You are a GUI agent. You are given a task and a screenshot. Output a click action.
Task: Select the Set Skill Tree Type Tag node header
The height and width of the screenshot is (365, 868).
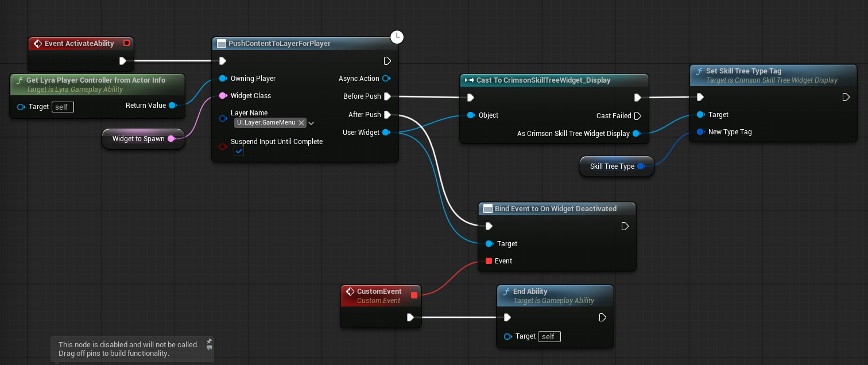point(773,75)
